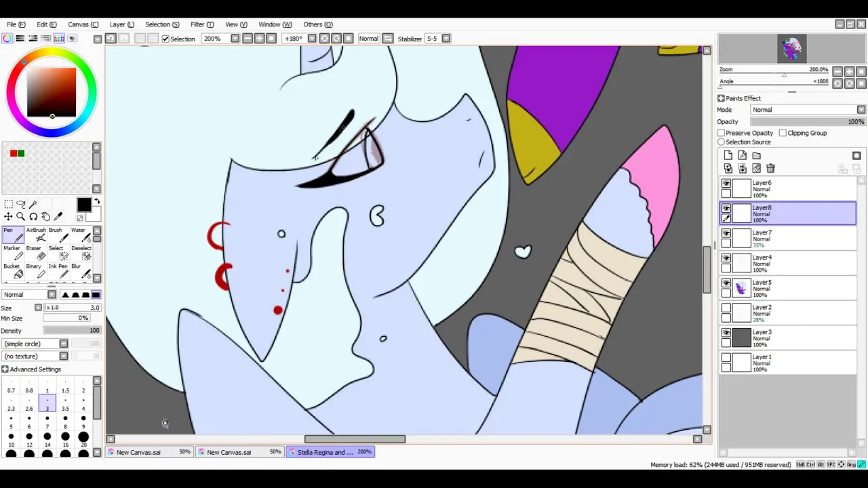This screenshot has height=488, width=868.
Task: Create a new layer folder
Action: tap(757, 155)
